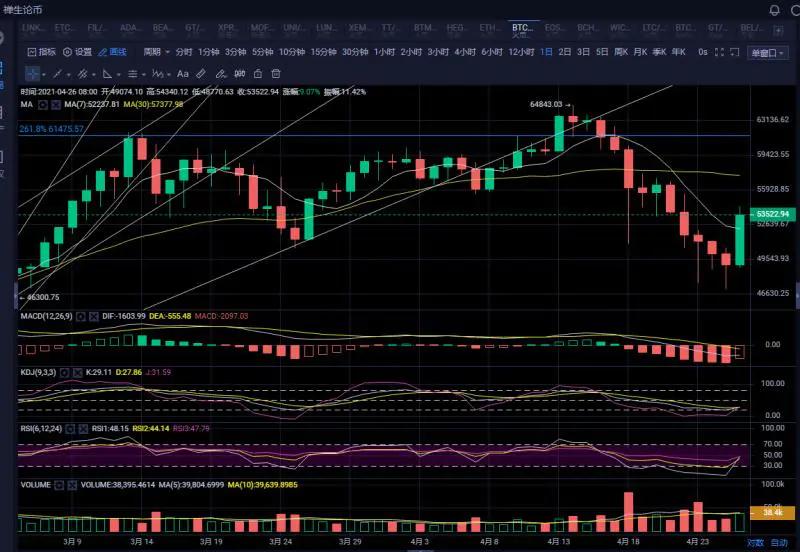
Task: Select the crosshair cursor tool
Action: 33,74
